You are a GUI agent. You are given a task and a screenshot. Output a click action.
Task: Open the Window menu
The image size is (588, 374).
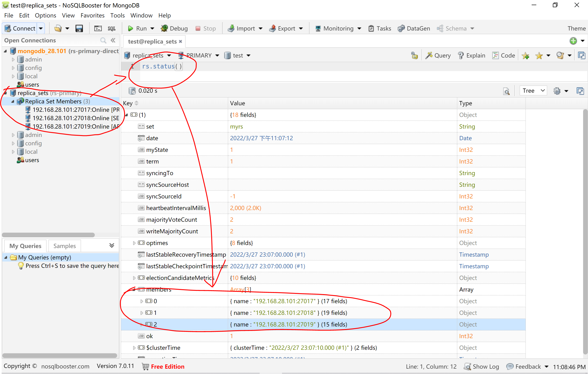point(141,15)
